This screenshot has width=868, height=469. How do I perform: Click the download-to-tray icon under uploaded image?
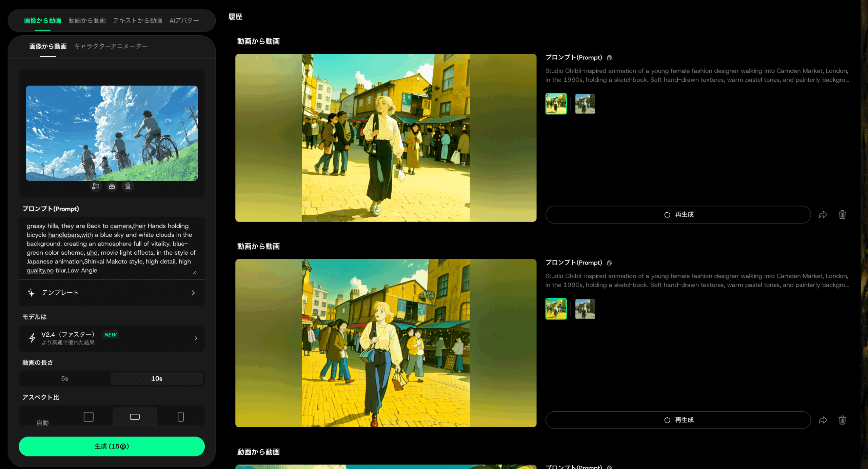tap(112, 186)
